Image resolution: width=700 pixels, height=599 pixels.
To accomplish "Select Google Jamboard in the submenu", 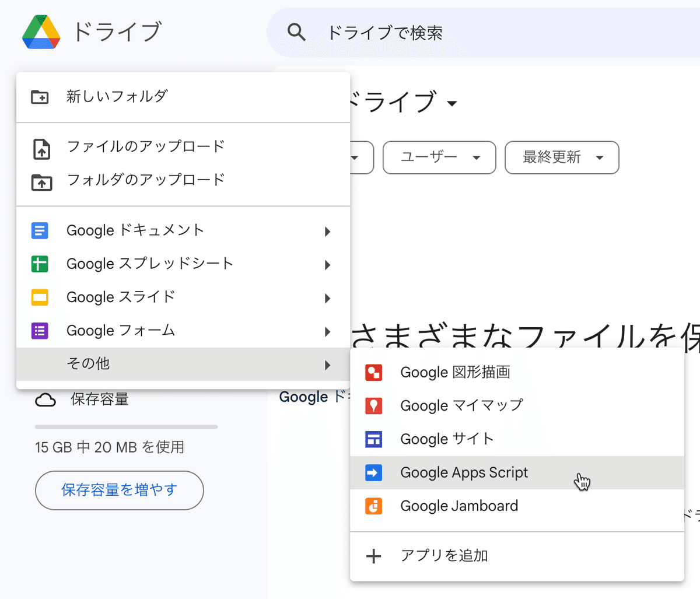I will pos(517,506).
